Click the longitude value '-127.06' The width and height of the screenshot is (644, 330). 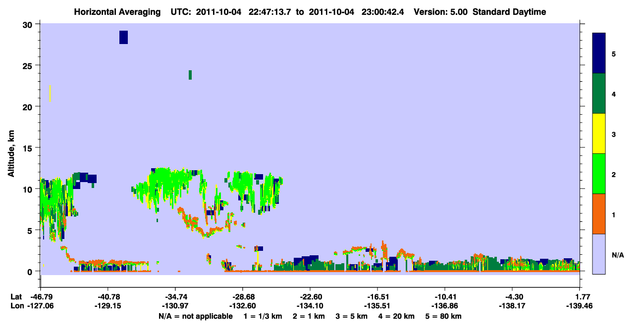coord(41,306)
